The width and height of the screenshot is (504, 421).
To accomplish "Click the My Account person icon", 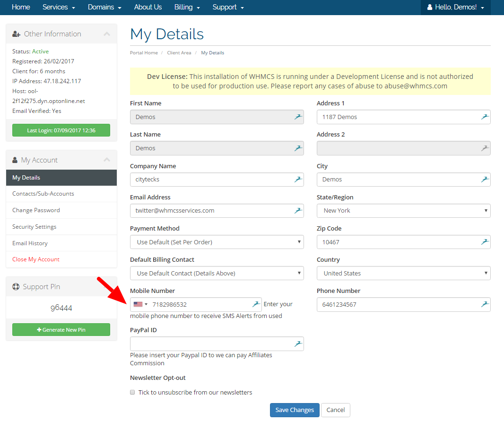I will coord(15,160).
